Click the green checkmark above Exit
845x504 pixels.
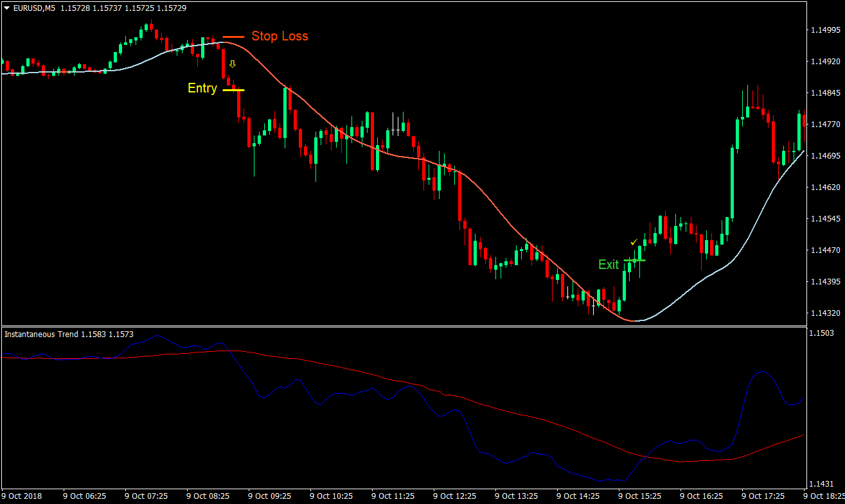(634, 242)
